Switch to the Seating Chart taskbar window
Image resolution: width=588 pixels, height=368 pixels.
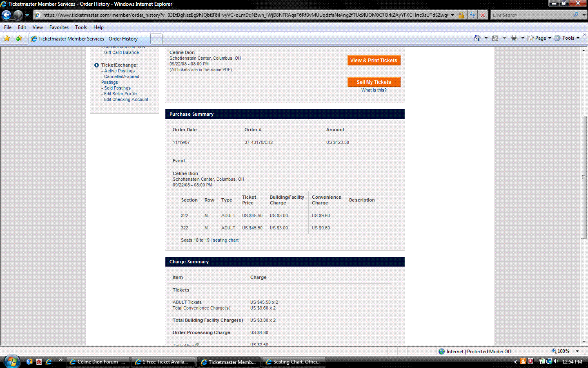pyautogui.click(x=294, y=362)
